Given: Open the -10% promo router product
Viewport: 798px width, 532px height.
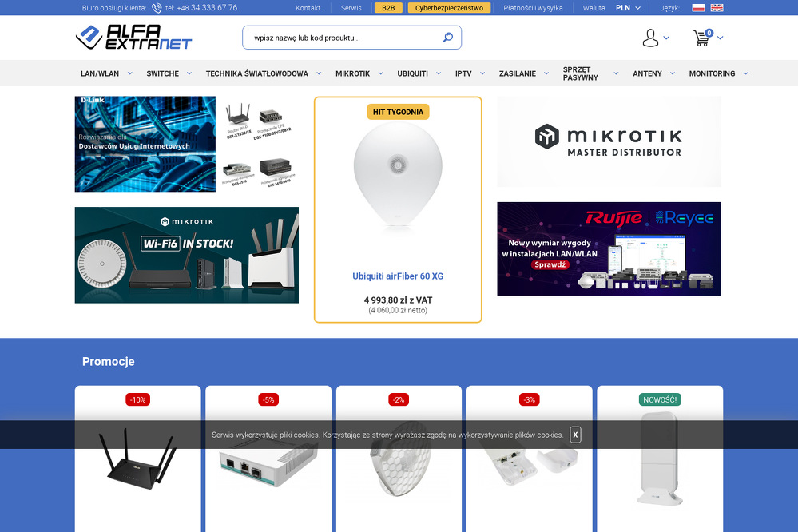Looking at the screenshot, I should pos(138,459).
